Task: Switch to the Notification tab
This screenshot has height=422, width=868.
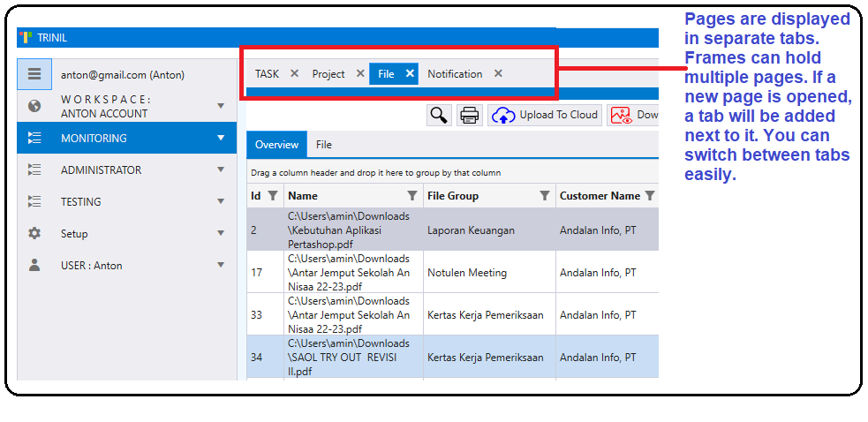Action: coord(455,74)
